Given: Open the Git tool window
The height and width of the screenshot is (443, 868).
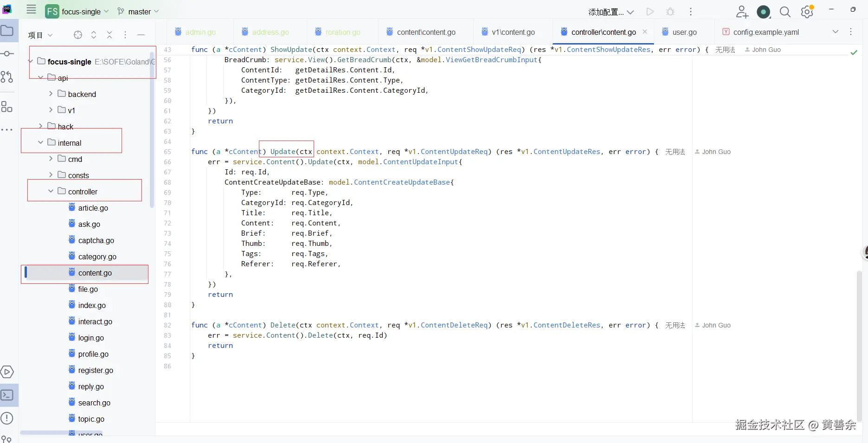Looking at the screenshot, I should click(x=6, y=439).
